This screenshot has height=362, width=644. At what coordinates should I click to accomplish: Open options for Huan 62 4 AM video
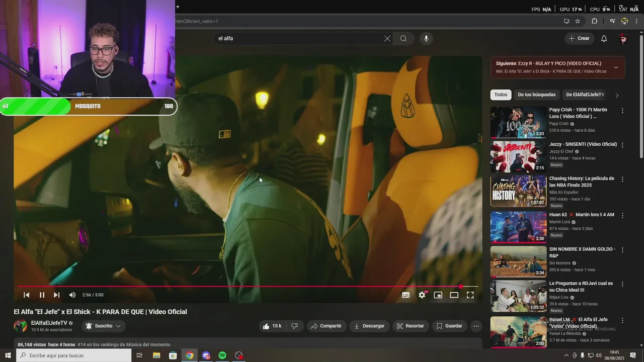click(x=622, y=215)
